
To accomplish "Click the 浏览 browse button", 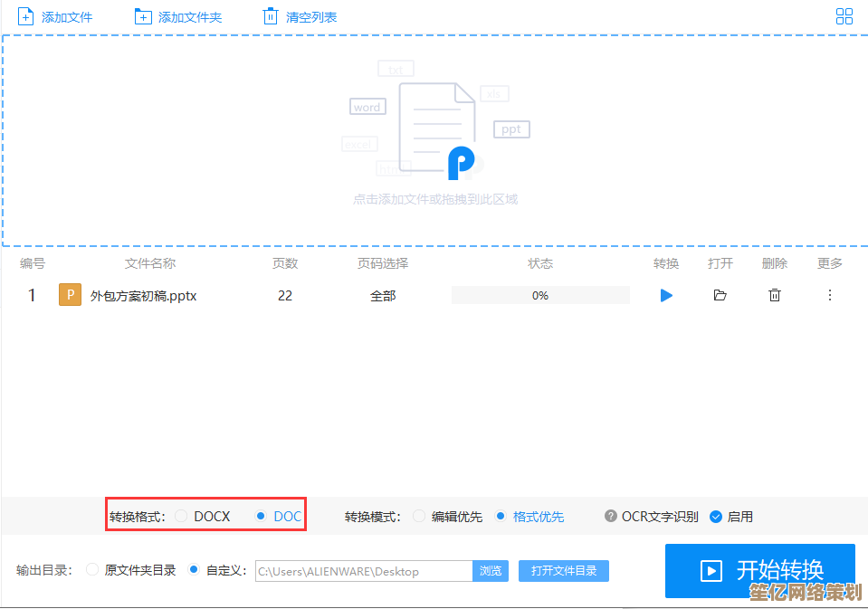I will click(490, 571).
